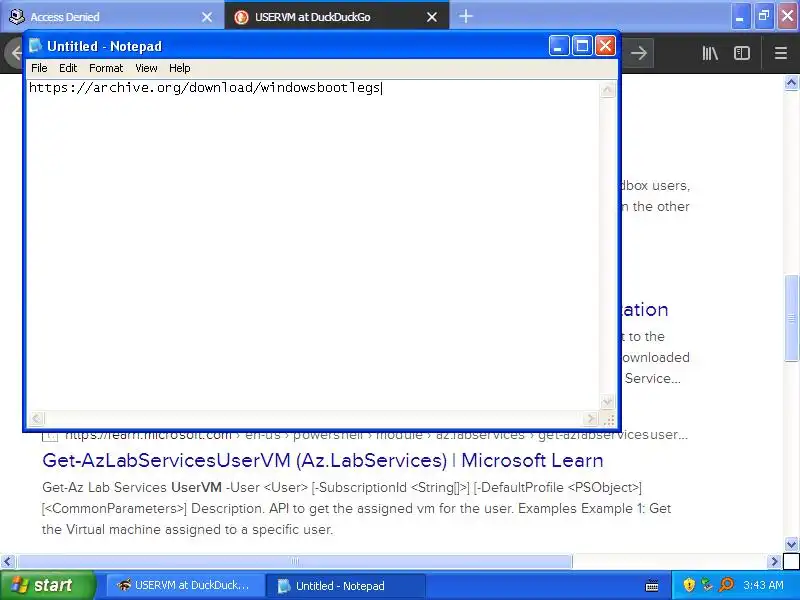Image resolution: width=800 pixels, height=600 pixels.
Task: Toggle the browser sidebar icon
Action: coord(742,53)
